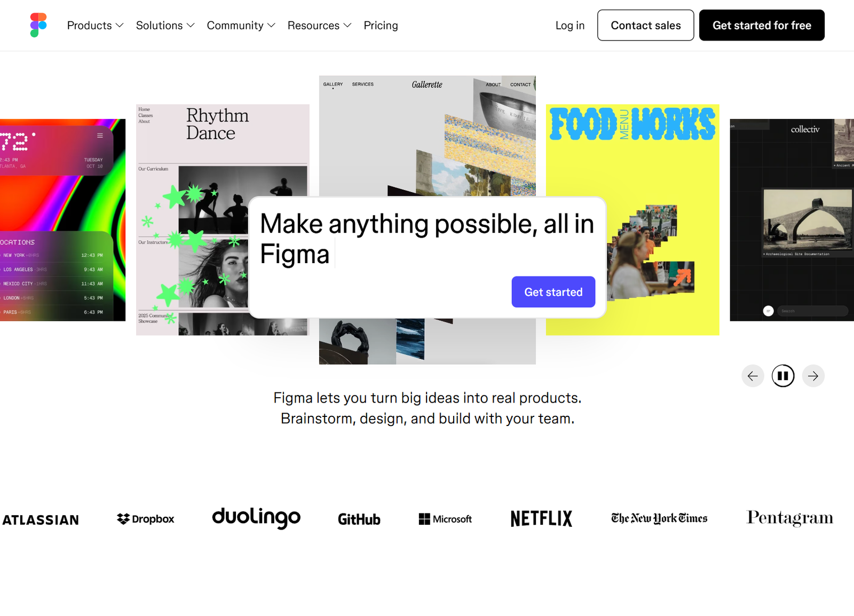Click the Log in link
This screenshot has width=854, height=616.
click(x=570, y=26)
